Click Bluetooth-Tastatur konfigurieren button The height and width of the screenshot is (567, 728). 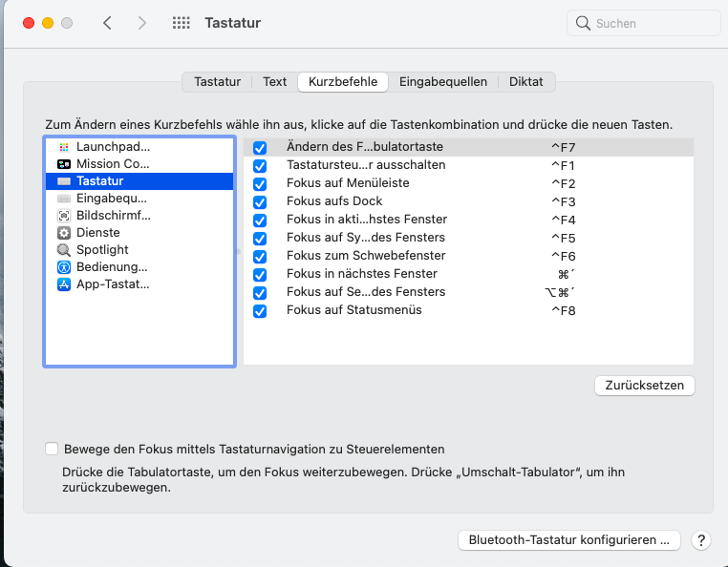pyautogui.click(x=568, y=540)
